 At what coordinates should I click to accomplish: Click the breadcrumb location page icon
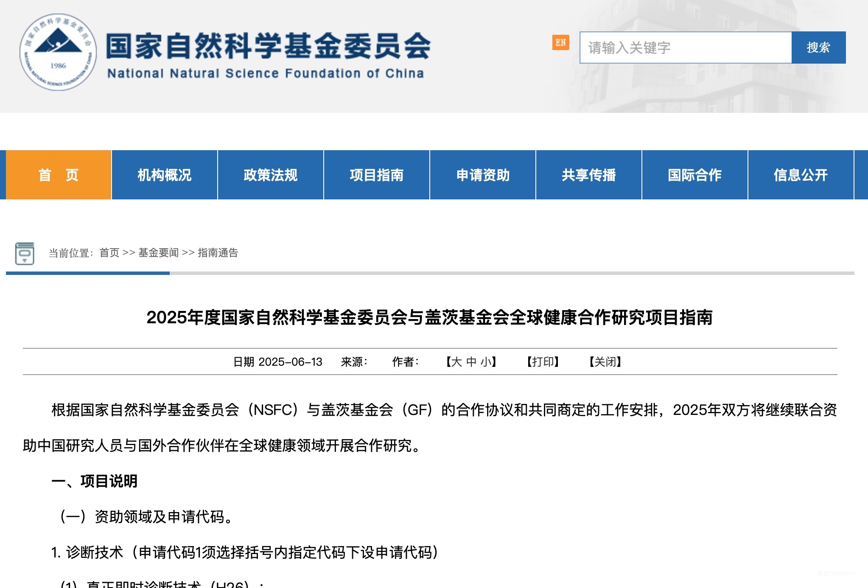tap(25, 253)
